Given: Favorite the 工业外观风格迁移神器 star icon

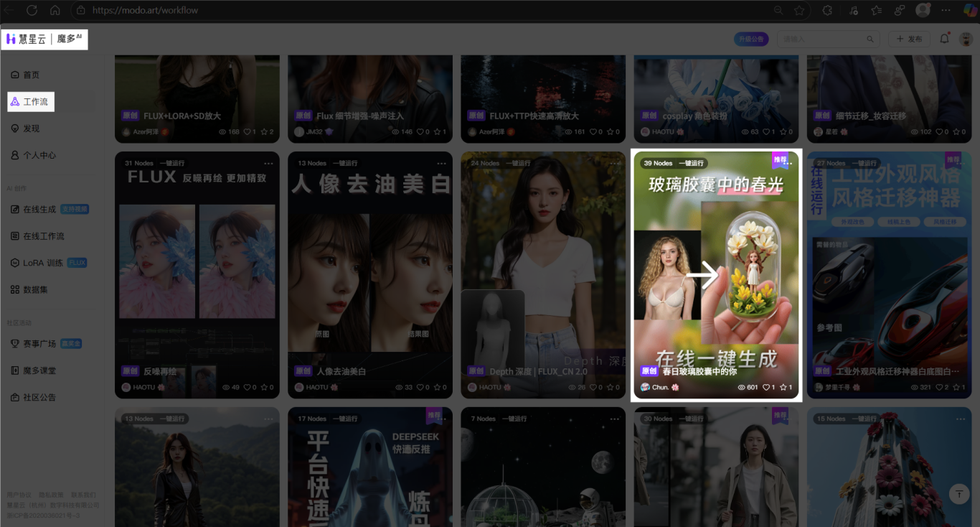Looking at the screenshot, I should pyautogui.click(x=956, y=387).
